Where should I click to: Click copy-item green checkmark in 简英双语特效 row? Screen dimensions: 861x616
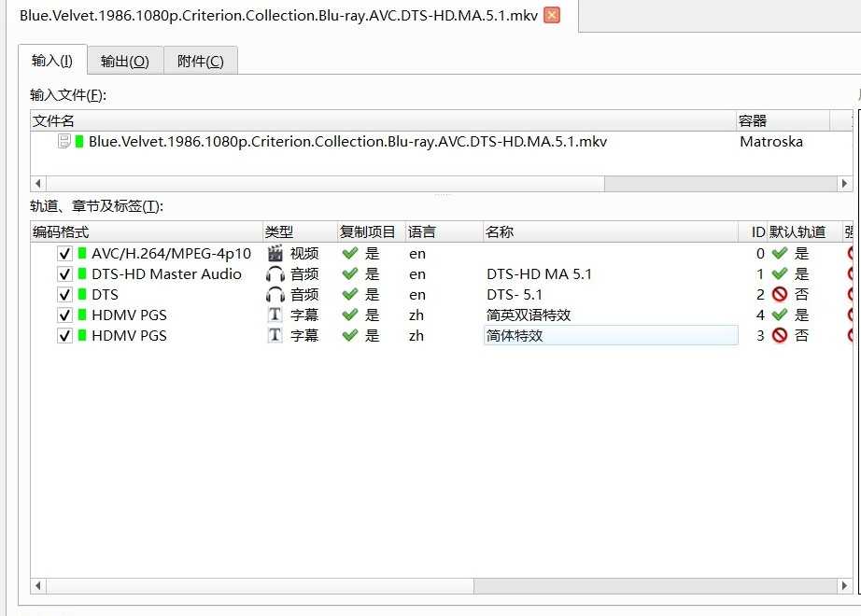point(350,315)
